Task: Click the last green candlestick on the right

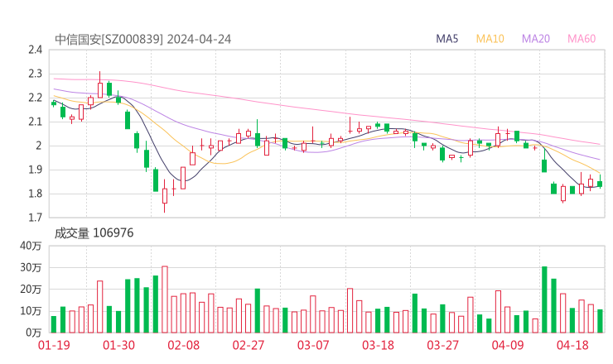Action: pos(600,184)
